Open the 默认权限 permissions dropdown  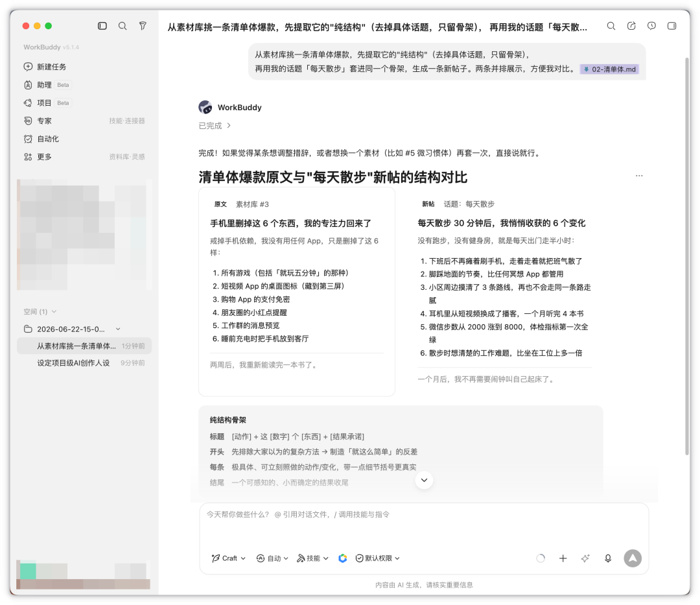click(x=378, y=558)
